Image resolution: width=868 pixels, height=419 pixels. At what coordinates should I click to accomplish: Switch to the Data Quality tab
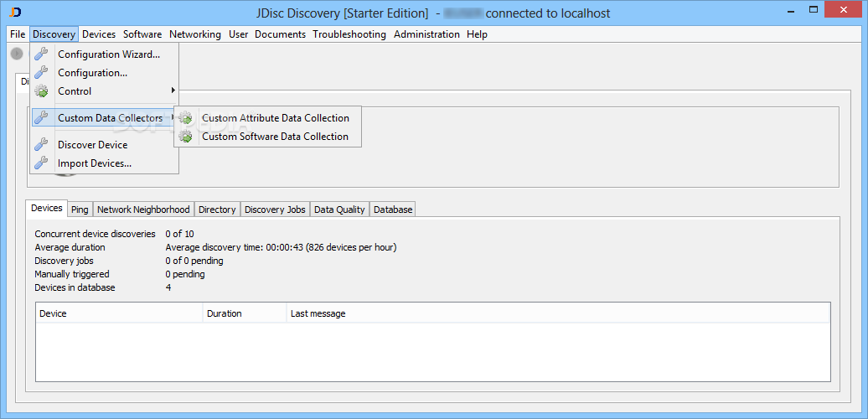point(339,209)
